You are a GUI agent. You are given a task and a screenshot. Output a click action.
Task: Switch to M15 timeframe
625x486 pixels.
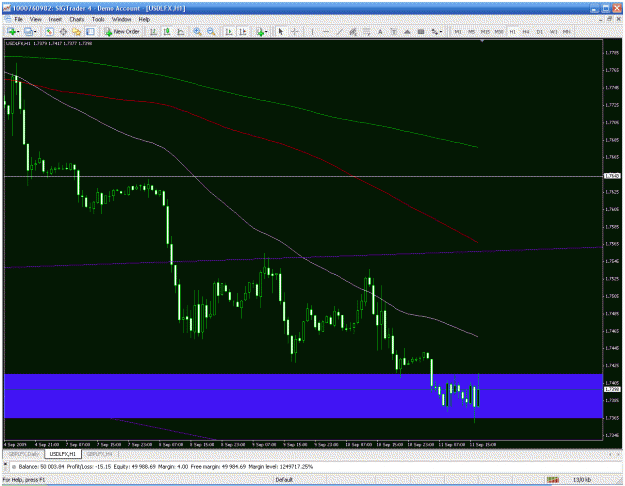point(485,31)
